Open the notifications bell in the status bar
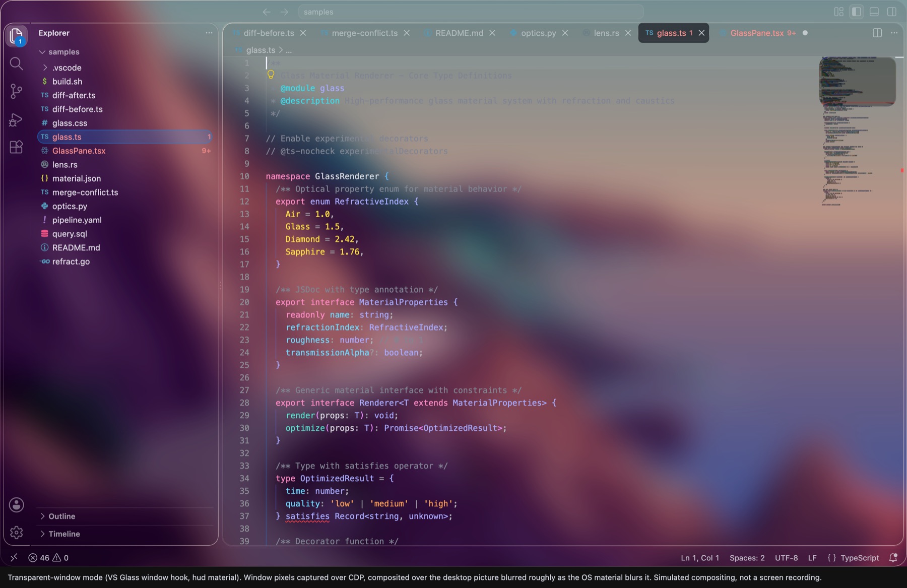 point(893,558)
